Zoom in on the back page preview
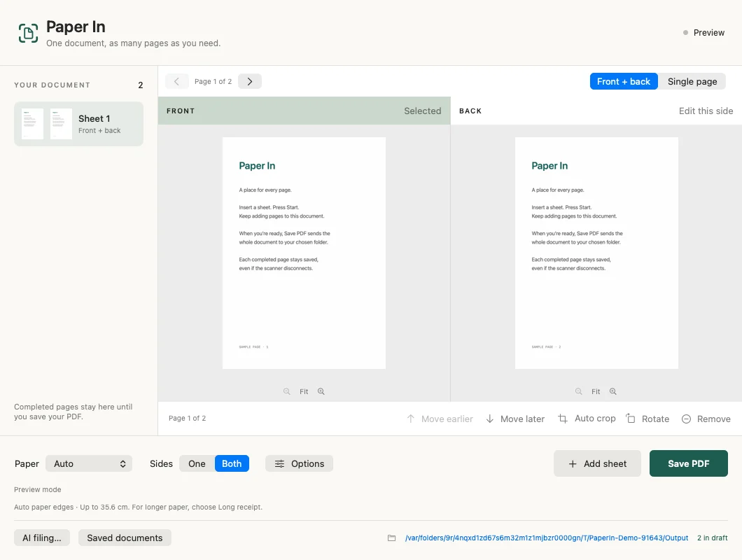The width and height of the screenshot is (742, 560). pyautogui.click(x=612, y=391)
